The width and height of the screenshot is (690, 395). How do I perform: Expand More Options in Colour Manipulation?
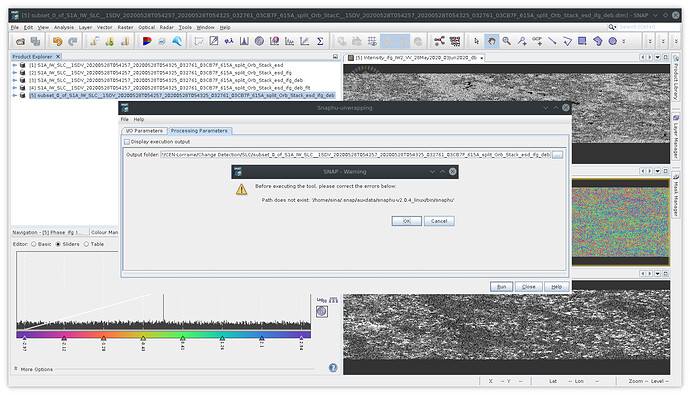click(x=16, y=369)
